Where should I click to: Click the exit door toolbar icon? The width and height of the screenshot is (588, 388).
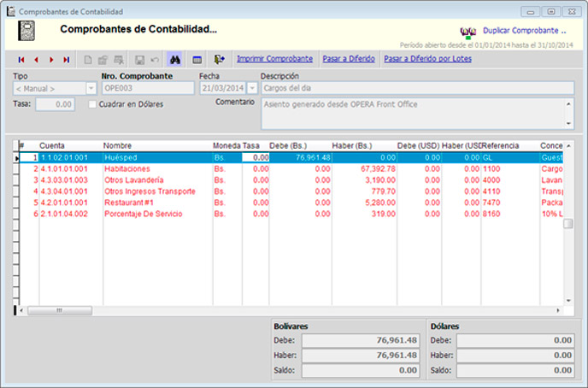[220, 60]
